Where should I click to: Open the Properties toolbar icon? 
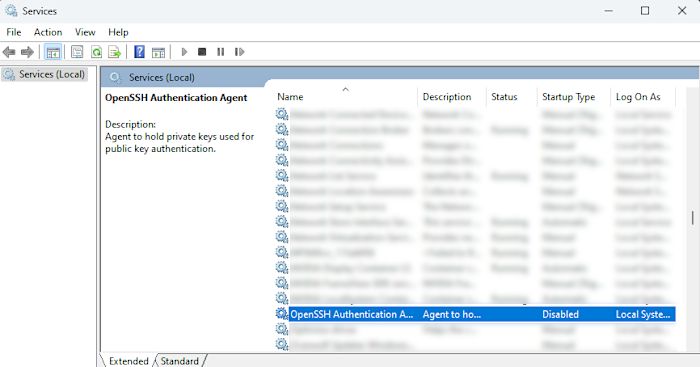(x=77, y=52)
